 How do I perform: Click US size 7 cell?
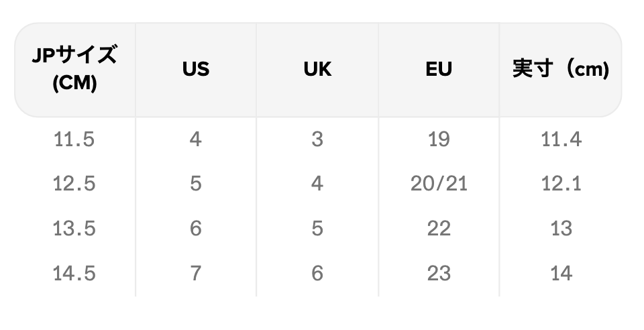point(196,273)
